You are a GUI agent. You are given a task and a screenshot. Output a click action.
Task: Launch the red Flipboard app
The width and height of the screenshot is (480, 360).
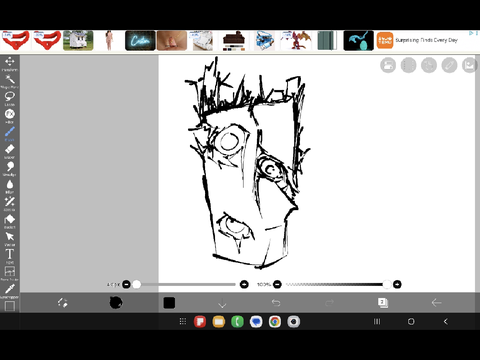tap(200, 321)
